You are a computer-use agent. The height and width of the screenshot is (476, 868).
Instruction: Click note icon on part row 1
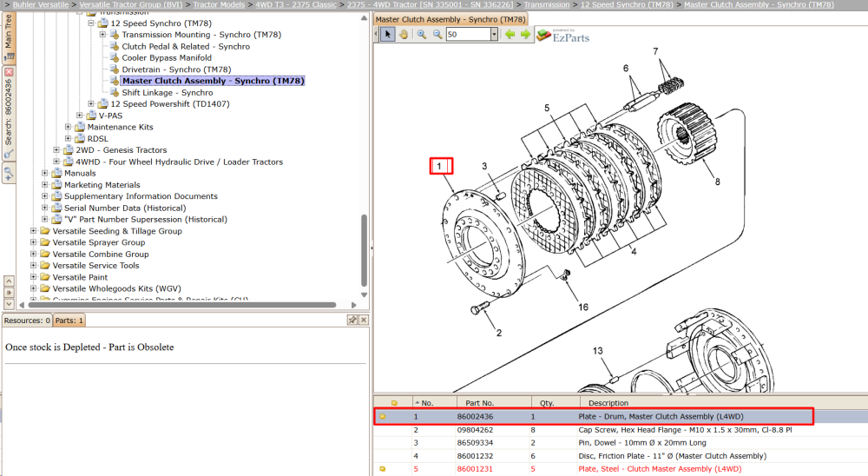tap(382, 416)
